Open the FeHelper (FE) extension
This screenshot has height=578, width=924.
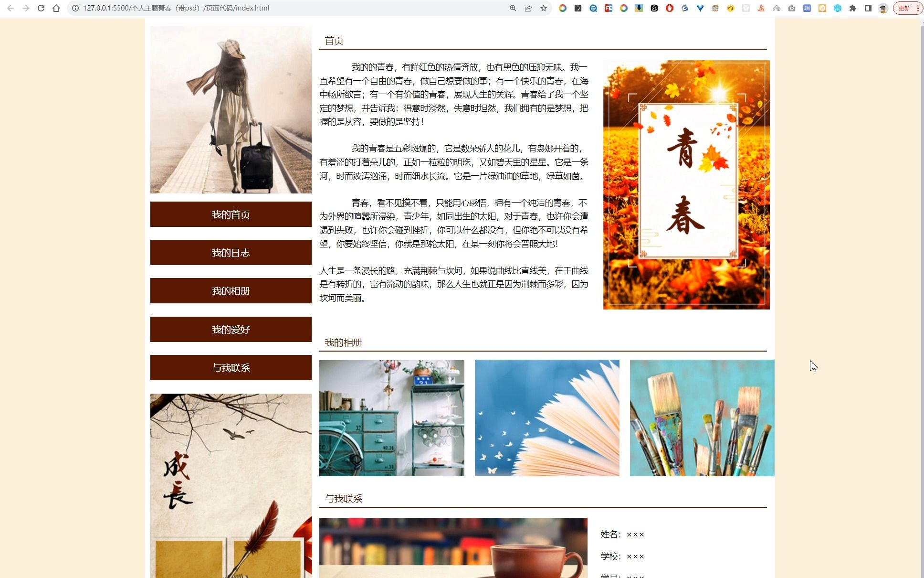[609, 8]
